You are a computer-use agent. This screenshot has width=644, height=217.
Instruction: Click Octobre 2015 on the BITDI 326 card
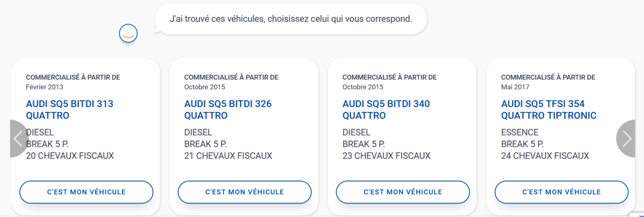pyautogui.click(x=204, y=87)
